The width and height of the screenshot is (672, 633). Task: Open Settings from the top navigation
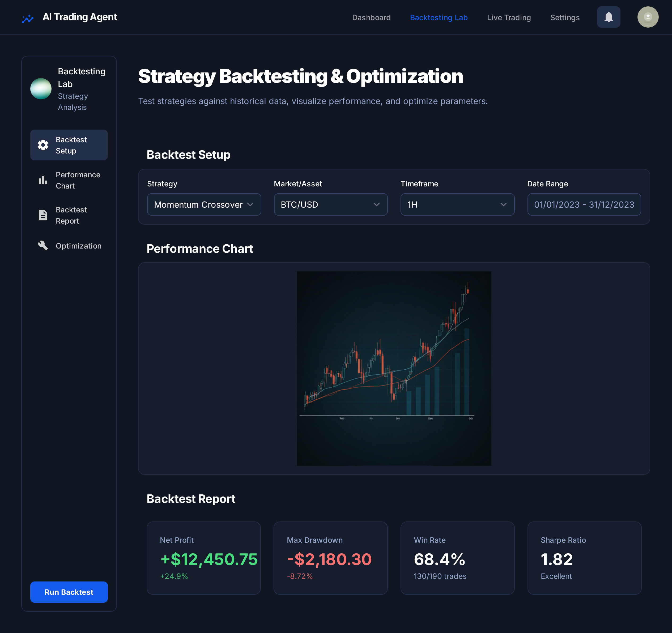[x=565, y=18]
